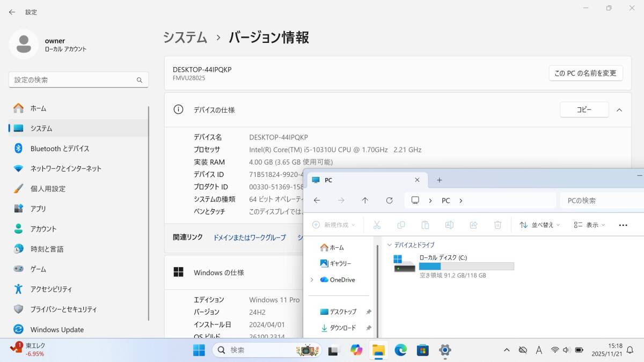Click the コピー button for device specs
The image size is (644, 362).
(x=584, y=110)
